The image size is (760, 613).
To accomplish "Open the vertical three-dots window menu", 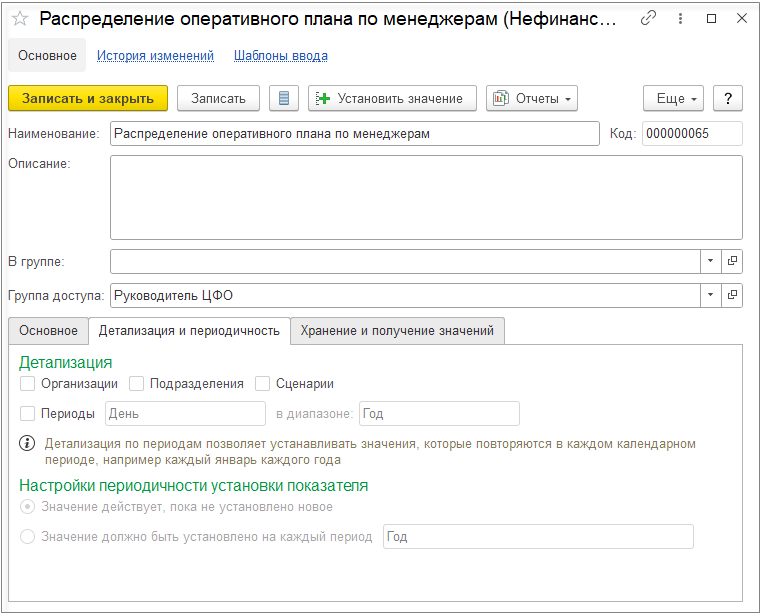I will tap(680, 18).
